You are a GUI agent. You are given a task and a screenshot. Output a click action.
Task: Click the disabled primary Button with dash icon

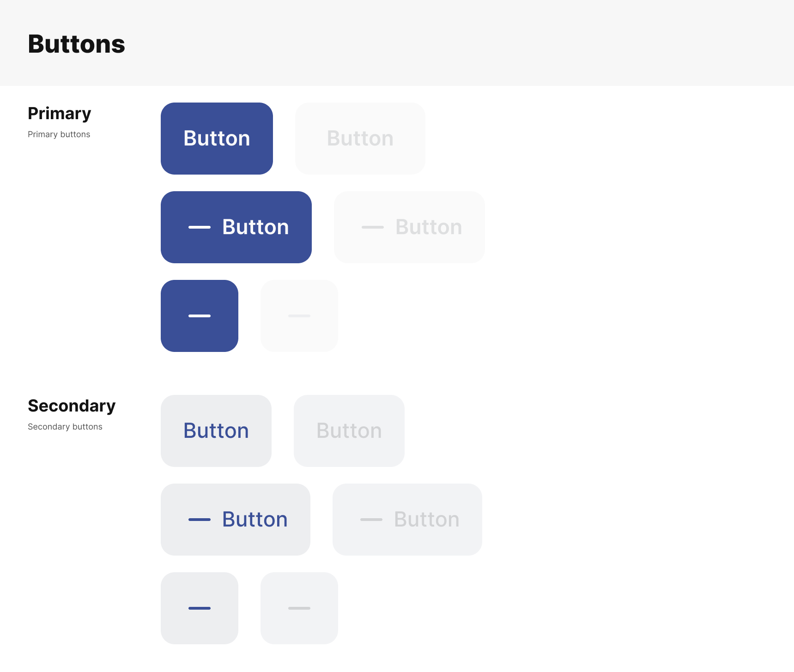pyautogui.click(x=409, y=227)
